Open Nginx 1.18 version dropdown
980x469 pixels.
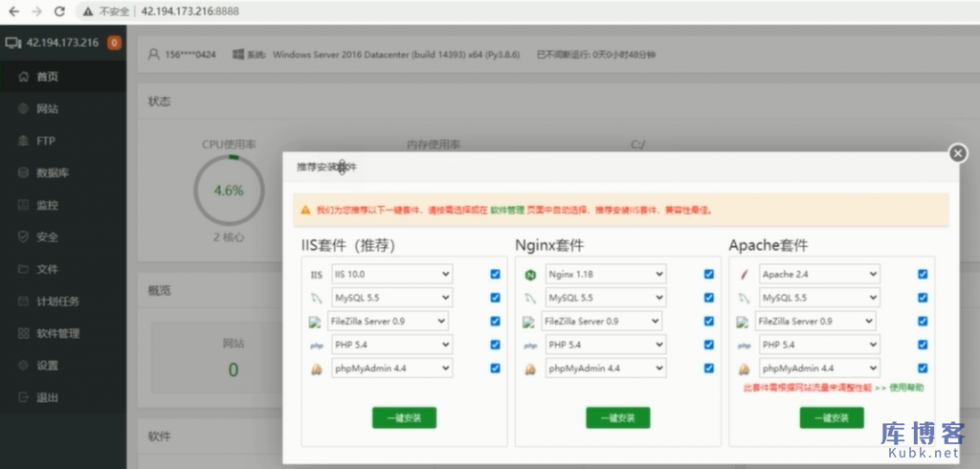point(606,274)
